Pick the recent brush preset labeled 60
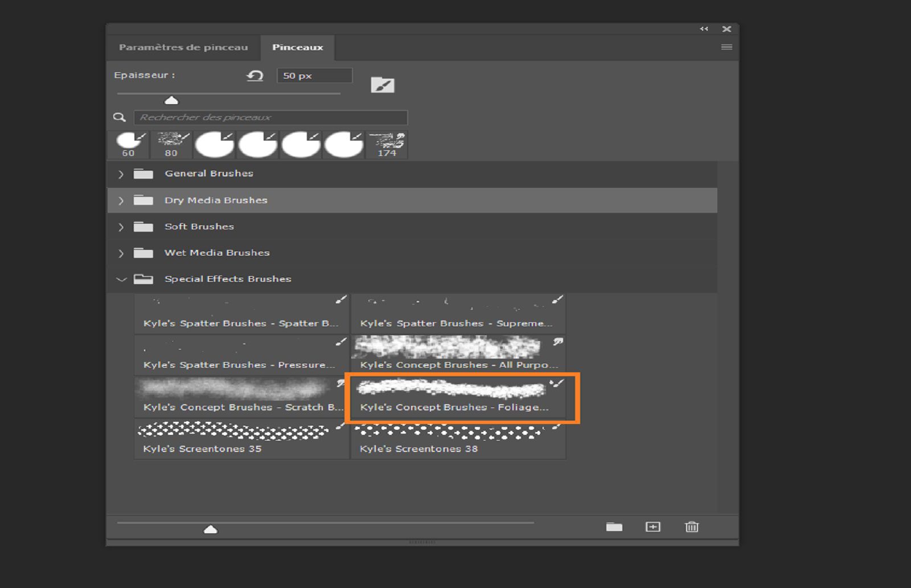This screenshot has width=911, height=588. point(129,145)
